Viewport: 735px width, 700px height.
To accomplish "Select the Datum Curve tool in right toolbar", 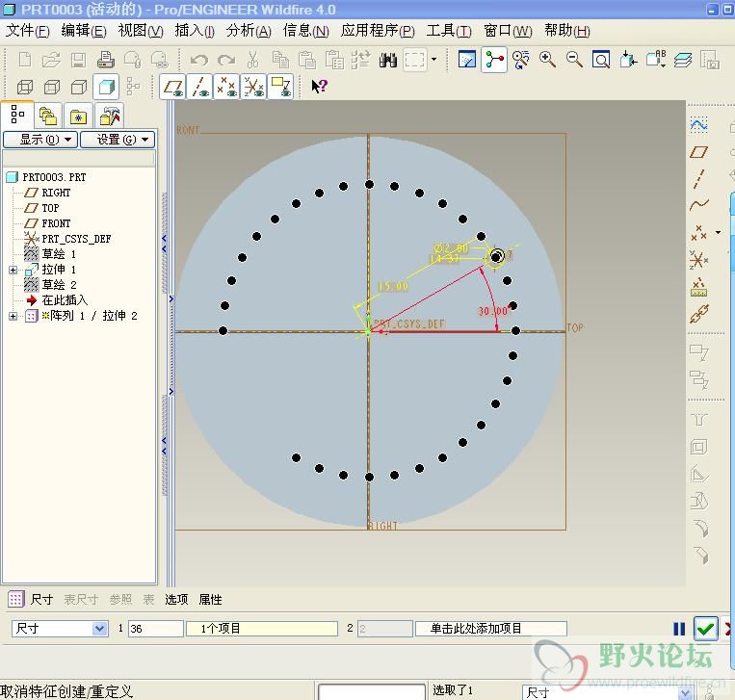I will tap(698, 205).
